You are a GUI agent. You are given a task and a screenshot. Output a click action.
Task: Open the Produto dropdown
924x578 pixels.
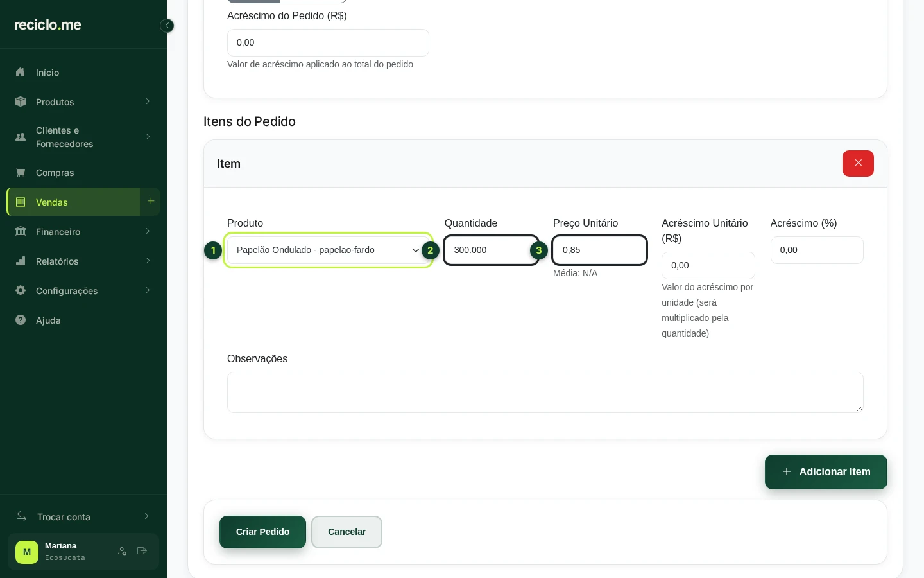329,250
